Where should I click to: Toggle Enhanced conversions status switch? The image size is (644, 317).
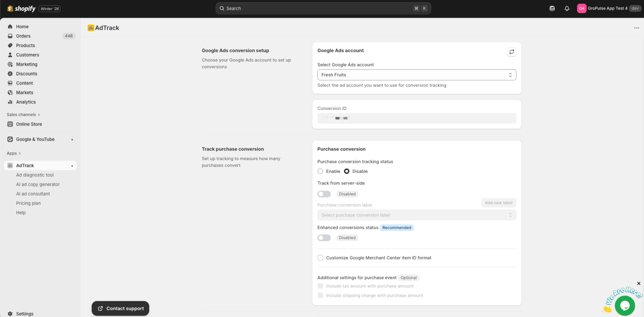pyautogui.click(x=324, y=238)
